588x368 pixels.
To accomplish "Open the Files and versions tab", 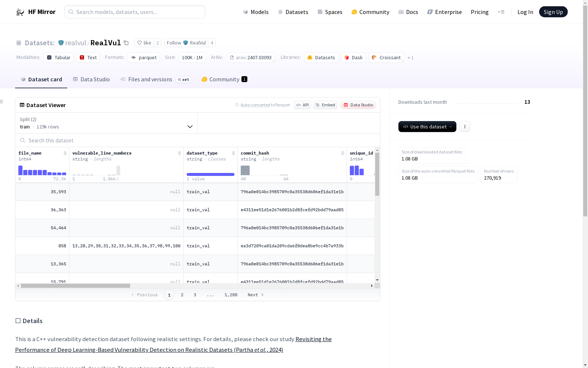I will pos(155,79).
